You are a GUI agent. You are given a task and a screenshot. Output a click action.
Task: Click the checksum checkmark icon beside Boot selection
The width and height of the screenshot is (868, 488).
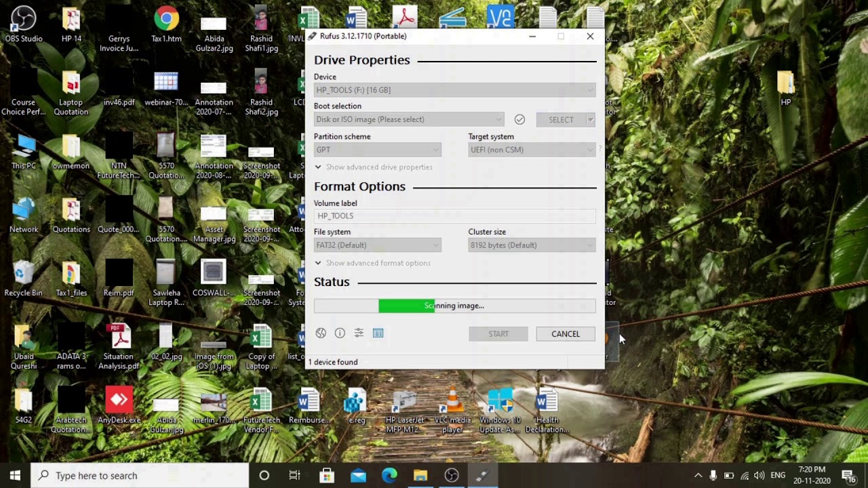[519, 119]
